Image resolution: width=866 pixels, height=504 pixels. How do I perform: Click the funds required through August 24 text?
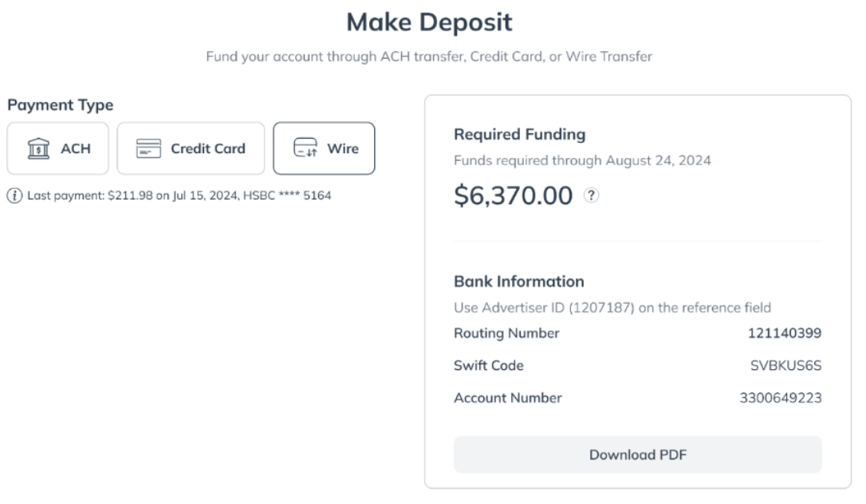[x=582, y=160]
